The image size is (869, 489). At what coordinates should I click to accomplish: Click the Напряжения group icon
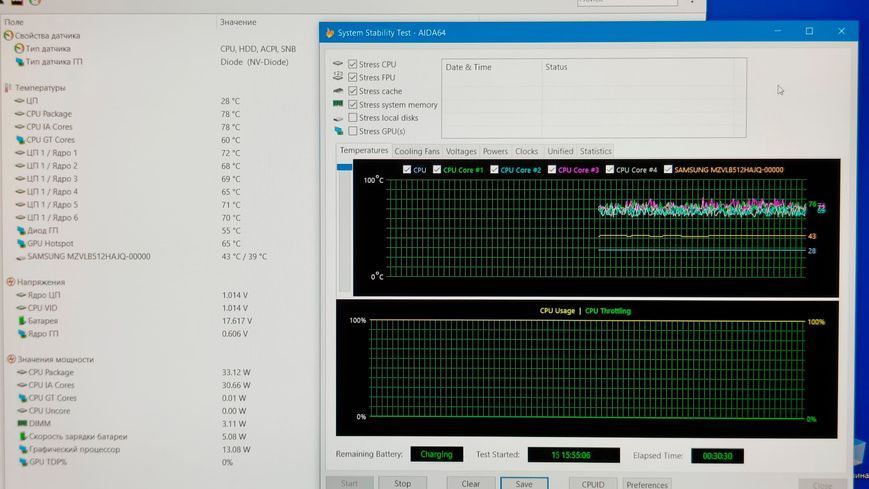(x=11, y=282)
